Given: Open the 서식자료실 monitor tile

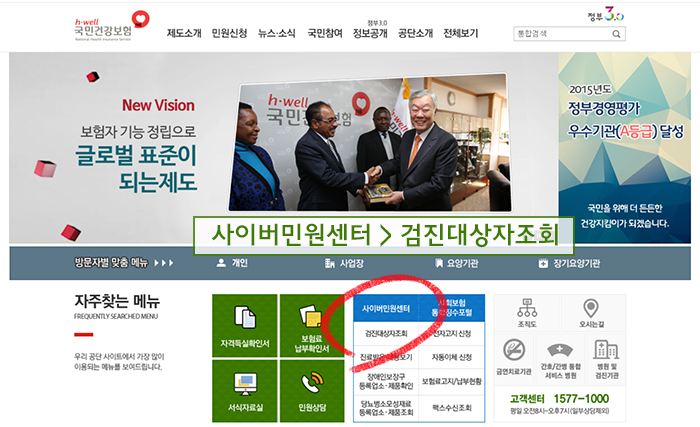Looking at the screenshot, I should click(245, 391).
